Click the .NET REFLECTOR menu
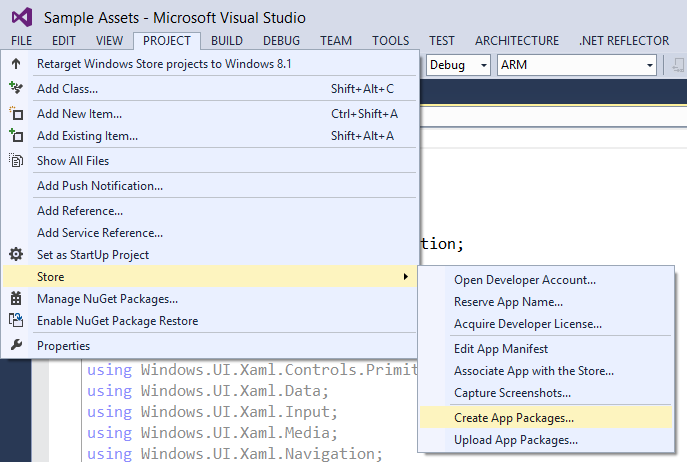Viewport: 687px width, 462px height. [624, 41]
